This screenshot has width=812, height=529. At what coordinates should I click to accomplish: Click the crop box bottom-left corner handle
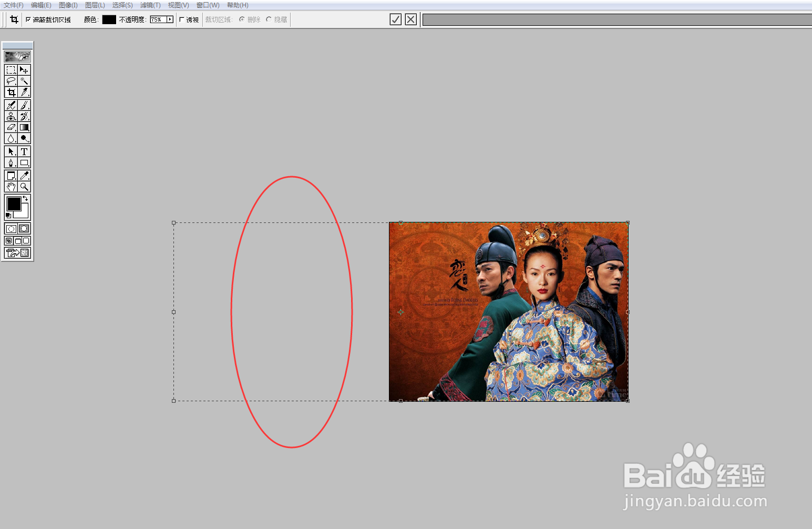(x=174, y=401)
